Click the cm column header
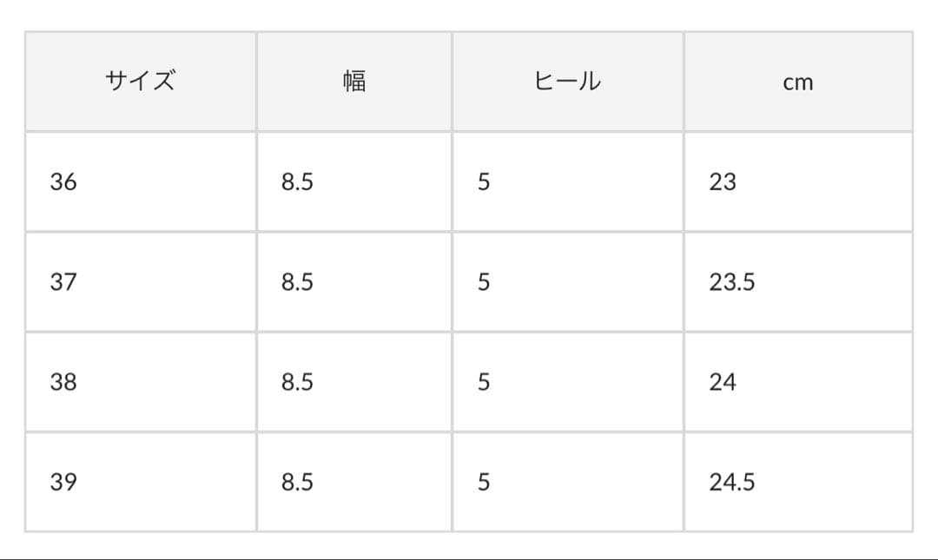The width and height of the screenshot is (938, 560). pos(797,82)
